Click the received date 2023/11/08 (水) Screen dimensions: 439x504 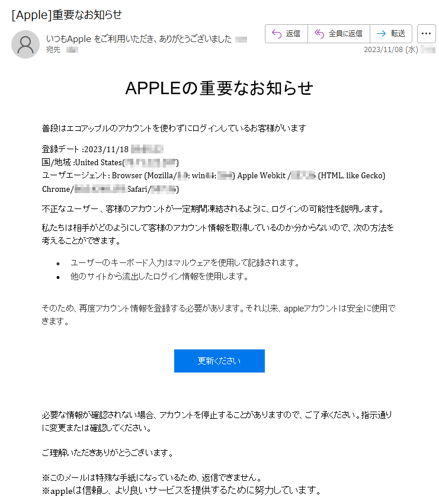tap(391, 50)
